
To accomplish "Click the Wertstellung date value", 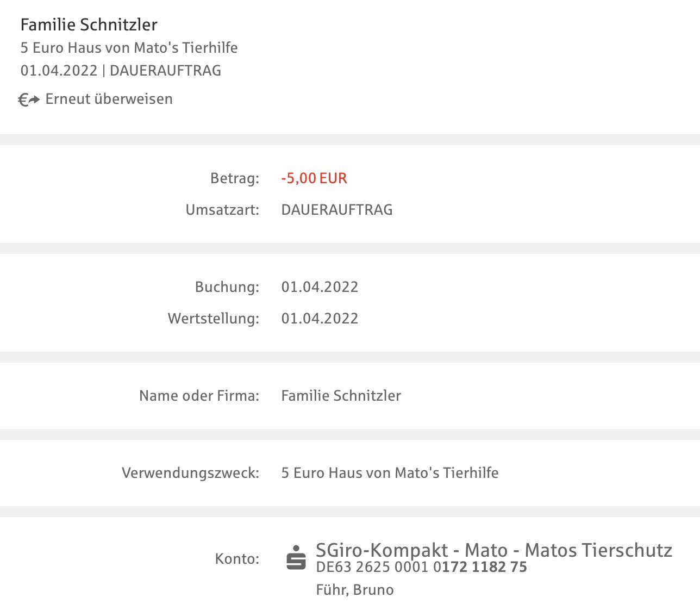I will [320, 319].
